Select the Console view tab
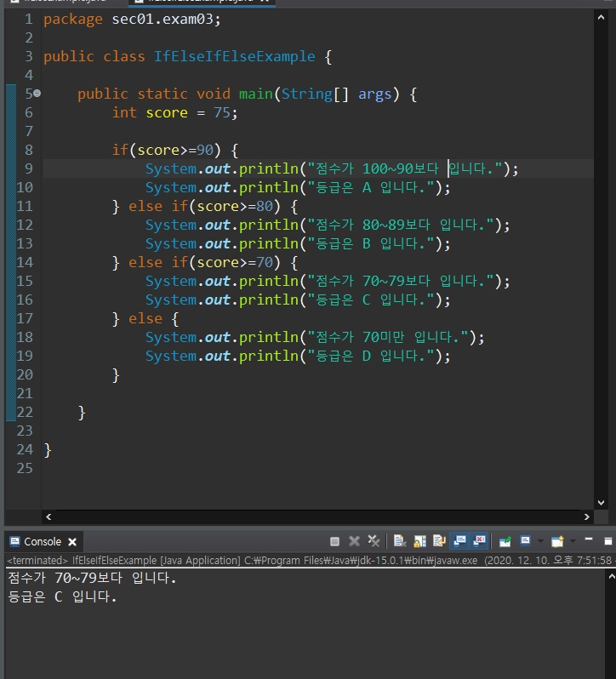 43,542
